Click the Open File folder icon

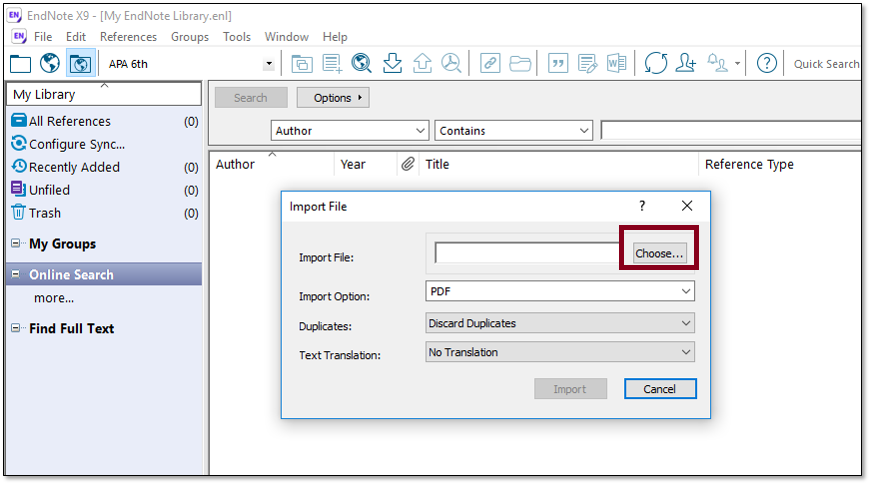tap(520, 63)
